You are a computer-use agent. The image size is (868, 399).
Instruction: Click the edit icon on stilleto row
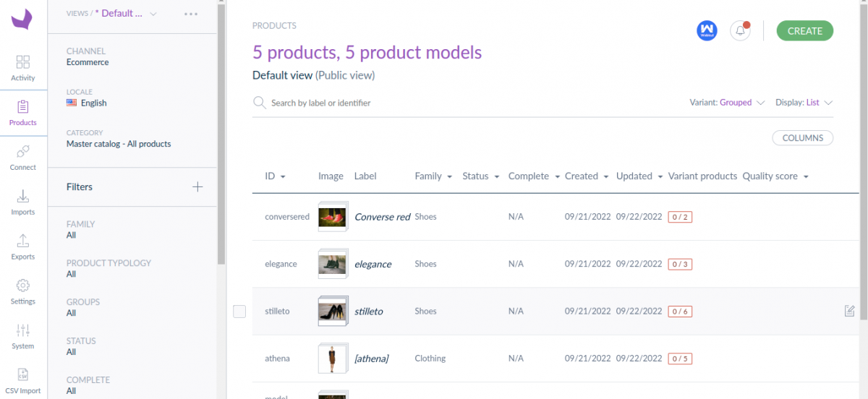point(850,311)
